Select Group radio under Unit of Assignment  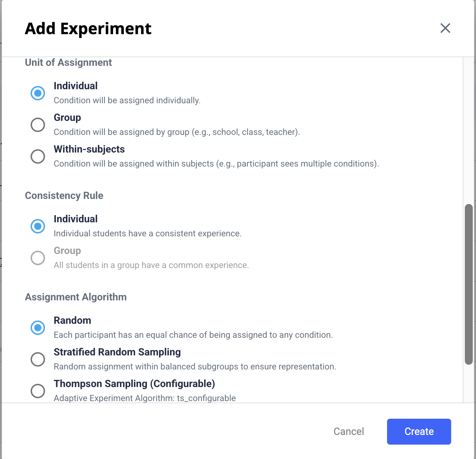(38, 125)
